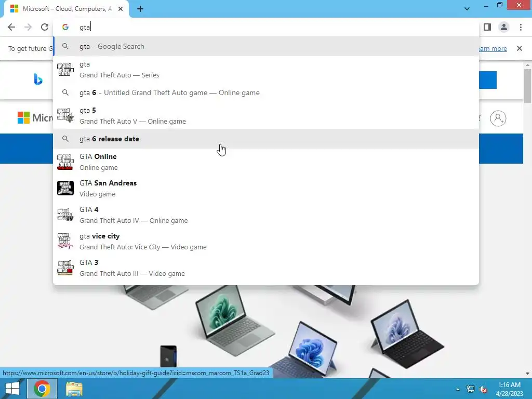Screen dimensions: 532x399
Task: Click the GTA 3 logo thumbnail
Action: pos(65,268)
